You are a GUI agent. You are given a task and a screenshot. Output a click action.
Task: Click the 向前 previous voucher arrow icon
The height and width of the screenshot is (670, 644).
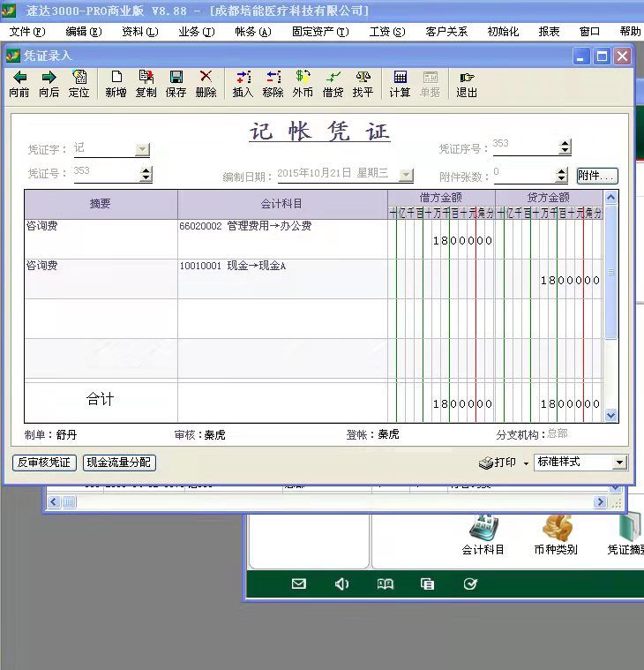pyautogui.click(x=19, y=84)
